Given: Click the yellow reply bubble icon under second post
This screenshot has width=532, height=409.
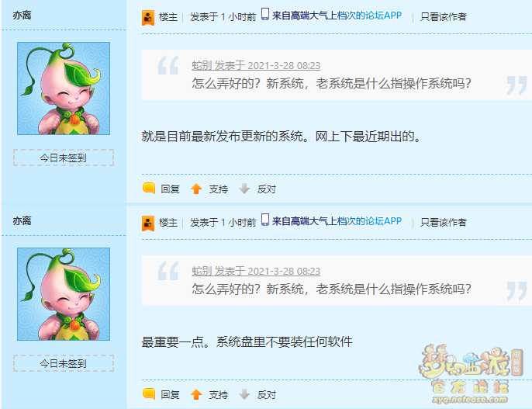Looking at the screenshot, I should [149, 394].
